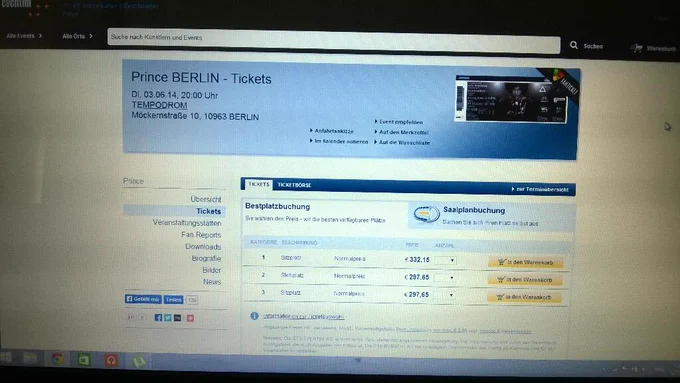
Task: Click Im Kalender notieren link
Action: [341, 141]
